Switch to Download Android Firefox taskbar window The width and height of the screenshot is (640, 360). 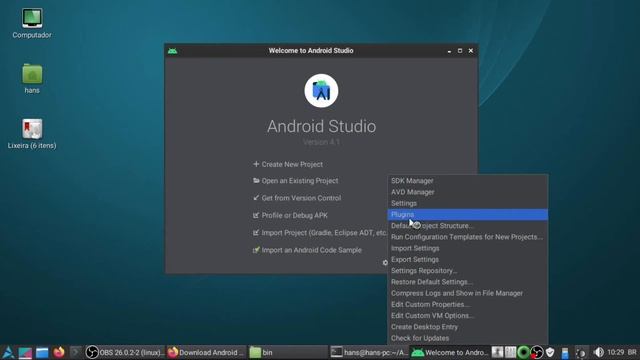coord(206,352)
